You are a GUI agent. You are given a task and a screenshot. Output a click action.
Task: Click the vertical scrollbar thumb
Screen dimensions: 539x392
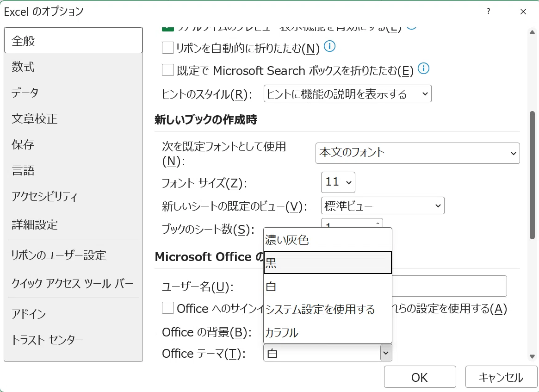532,175
